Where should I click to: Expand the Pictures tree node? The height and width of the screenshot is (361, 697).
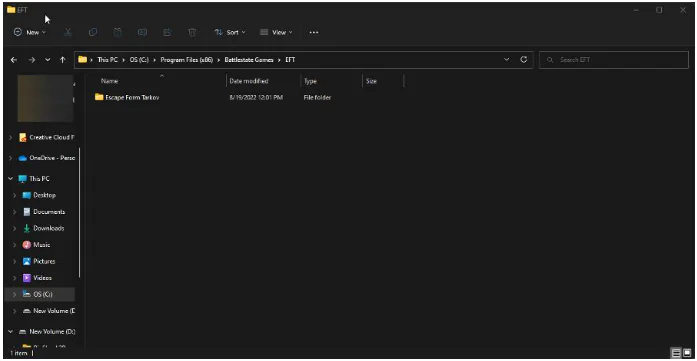pyautogui.click(x=15, y=261)
